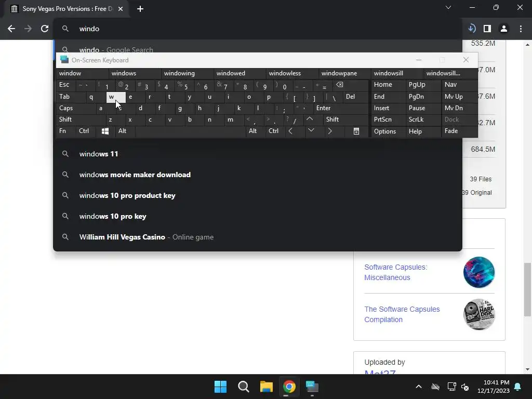Tap the Esc key on keyboard
Image resolution: width=532 pixels, height=399 pixels.
tap(66, 85)
